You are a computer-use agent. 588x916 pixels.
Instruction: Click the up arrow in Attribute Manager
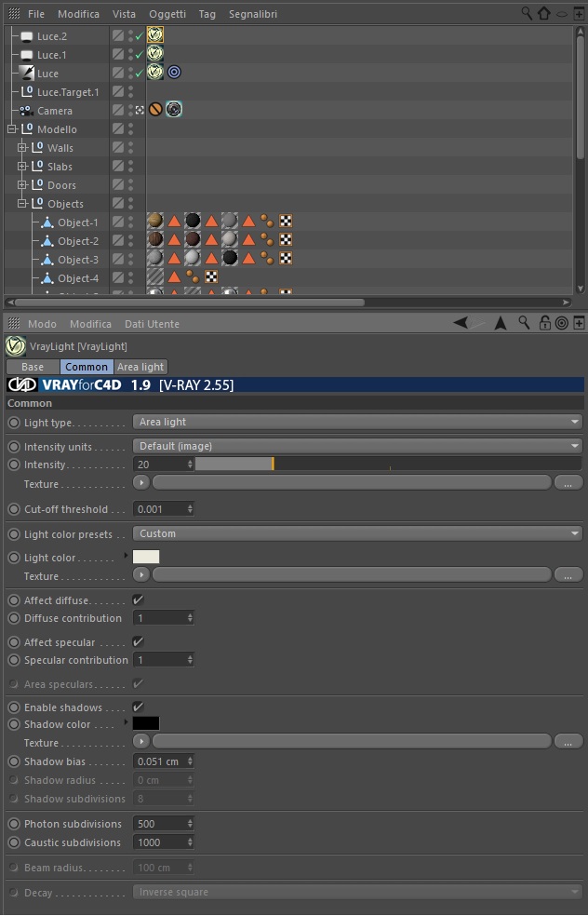click(501, 323)
